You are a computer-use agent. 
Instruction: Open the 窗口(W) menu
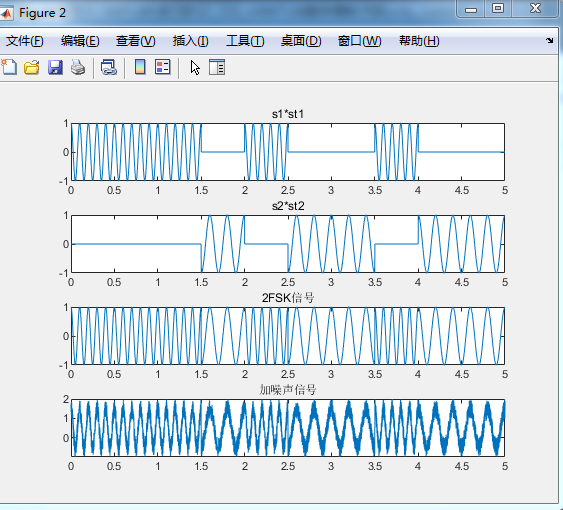359,41
